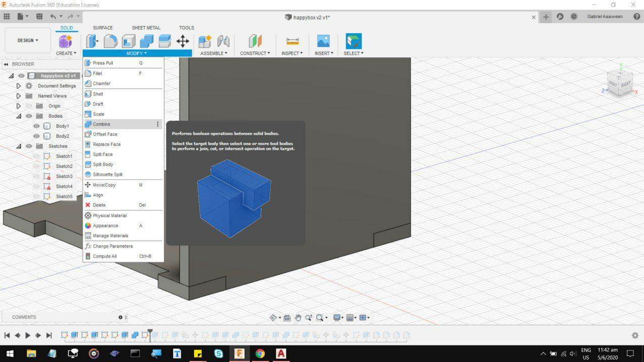This screenshot has width=644, height=362.
Task: Click the timeline Play button
Action: (28, 335)
